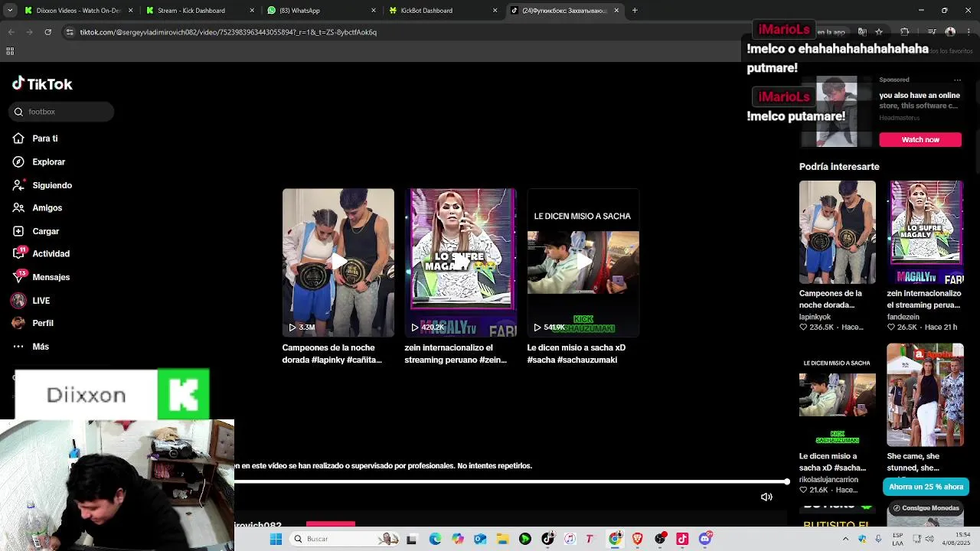The image size is (980, 551).
Task: Switch to KickBot Dashboard tab
Action: [443, 11]
